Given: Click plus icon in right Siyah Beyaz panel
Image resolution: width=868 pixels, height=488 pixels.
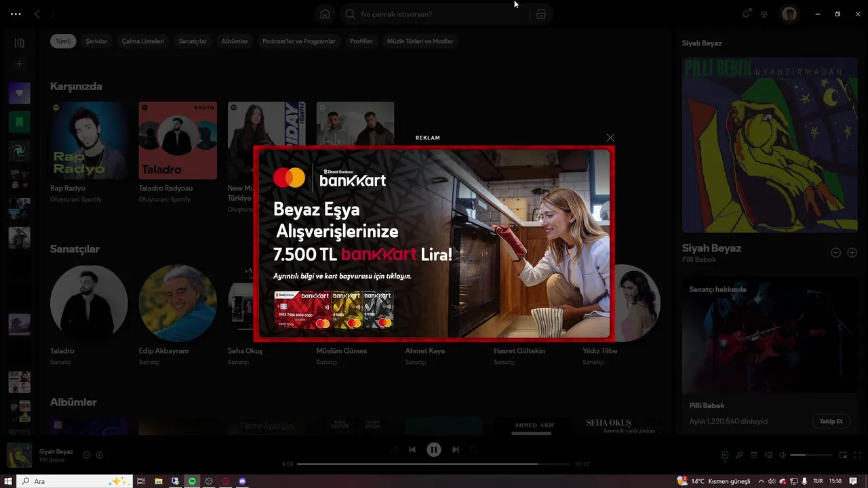Looking at the screenshot, I should click(852, 253).
